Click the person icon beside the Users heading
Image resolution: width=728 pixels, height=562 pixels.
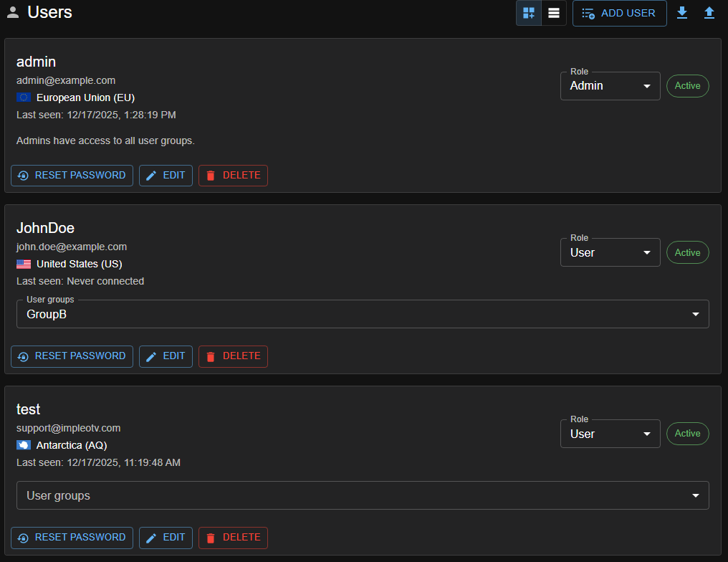pos(12,11)
